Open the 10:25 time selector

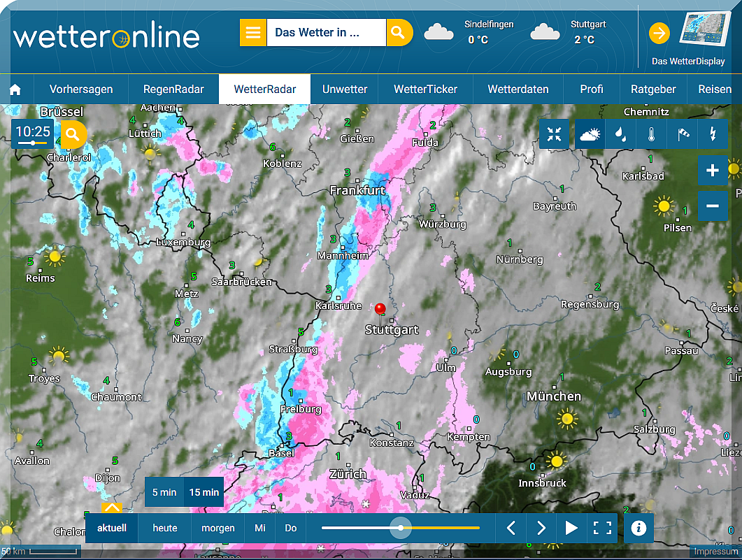33,133
